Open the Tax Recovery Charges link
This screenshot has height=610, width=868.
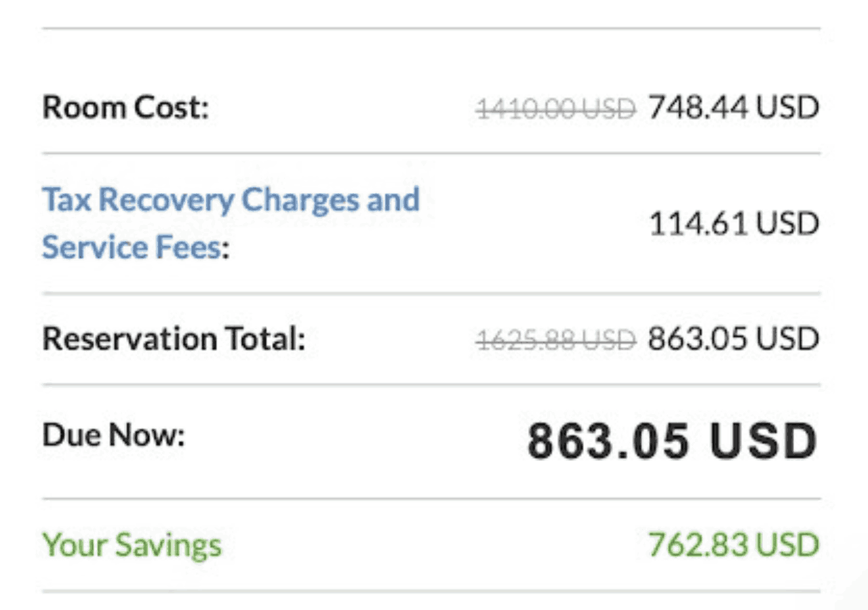[231, 200]
